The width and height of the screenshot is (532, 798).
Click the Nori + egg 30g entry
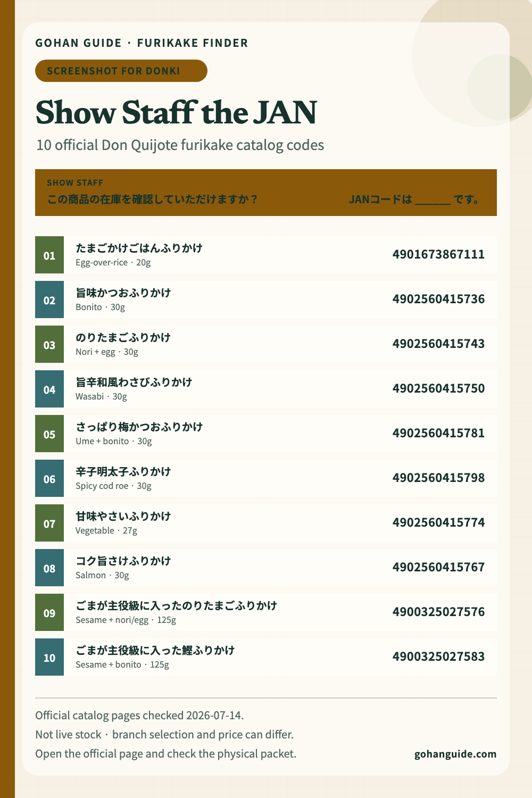coord(266,344)
